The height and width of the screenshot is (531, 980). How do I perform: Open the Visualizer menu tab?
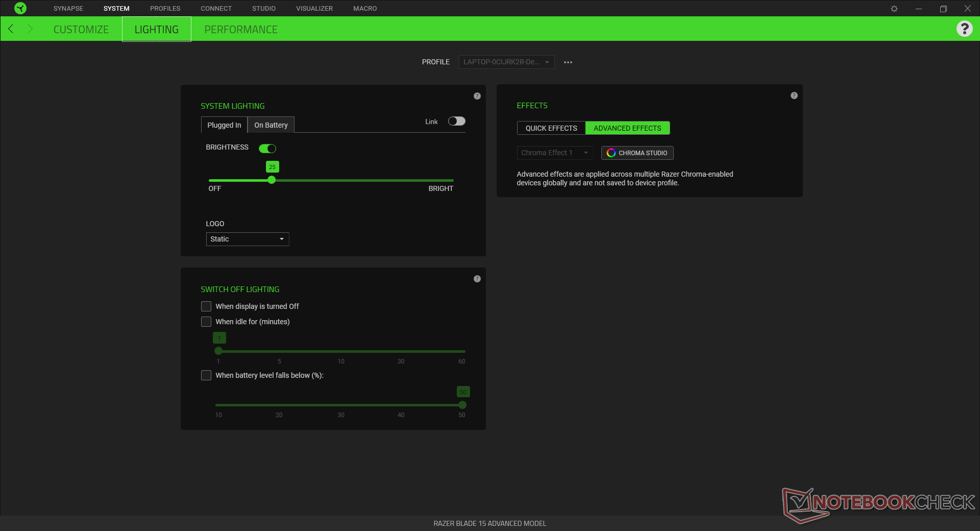point(314,9)
